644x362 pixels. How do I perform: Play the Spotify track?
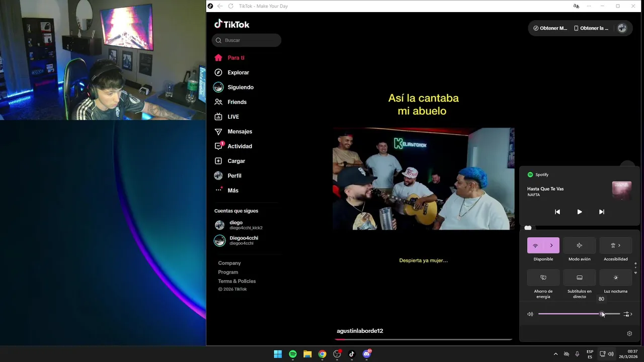(580, 212)
